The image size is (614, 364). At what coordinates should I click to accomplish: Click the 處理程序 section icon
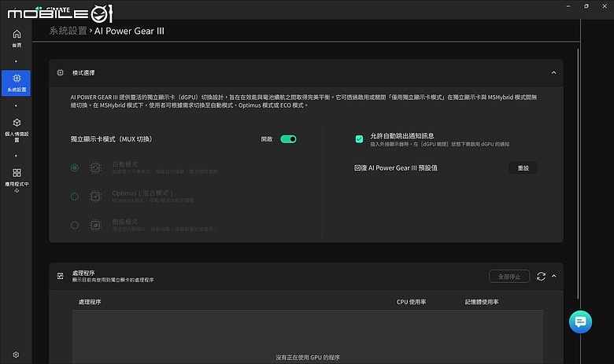(60, 276)
